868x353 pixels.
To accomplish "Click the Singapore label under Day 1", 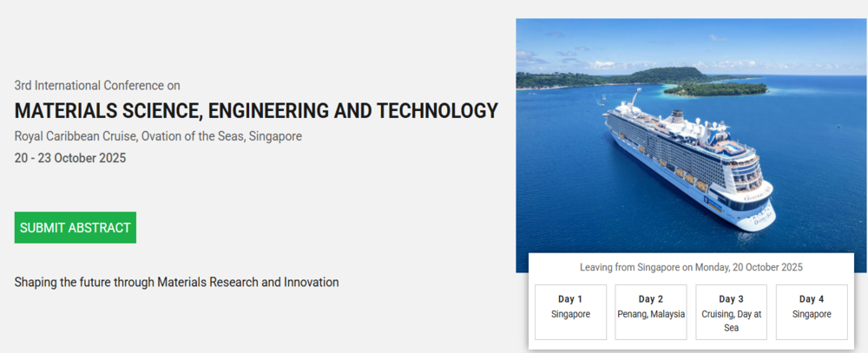I will click(x=570, y=314).
